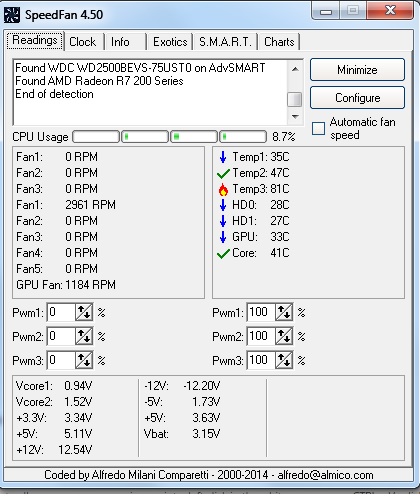Viewport: 420px width, 499px height.
Task: Click into the right Pwm3 value field
Action: pos(261,360)
